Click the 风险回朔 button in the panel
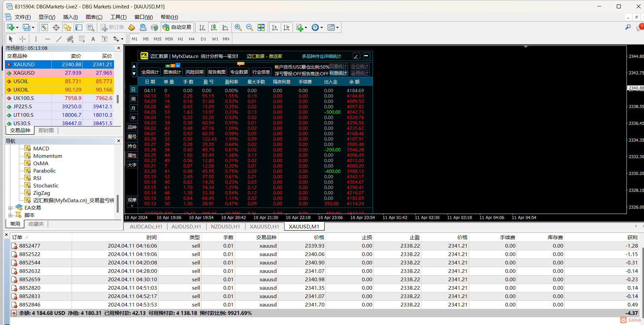The height and width of the screenshot is (325, 644). [x=195, y=72]
